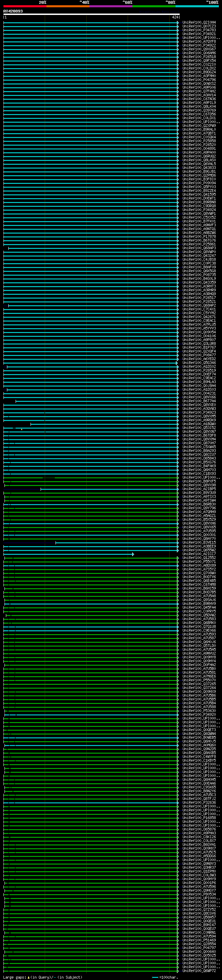Select the UniRef100_Q12552 label
The image size is (222, 980).
pos(199,558)
